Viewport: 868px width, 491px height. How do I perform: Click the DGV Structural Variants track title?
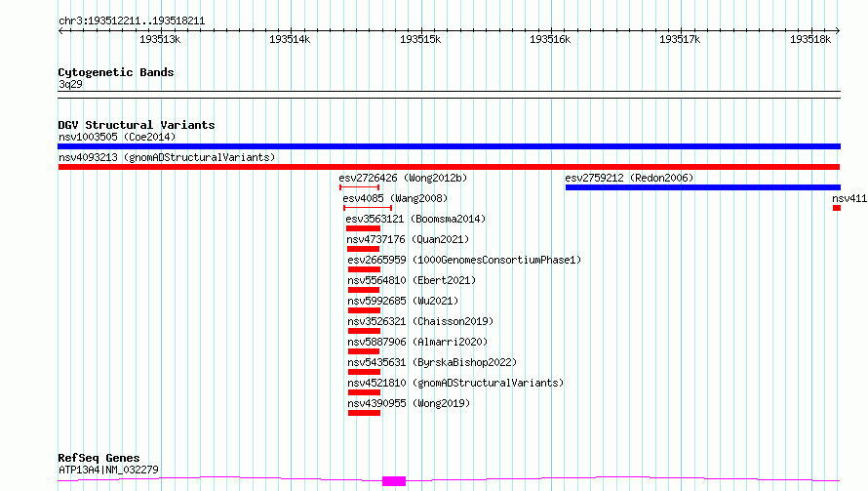(x=137, y=125)
